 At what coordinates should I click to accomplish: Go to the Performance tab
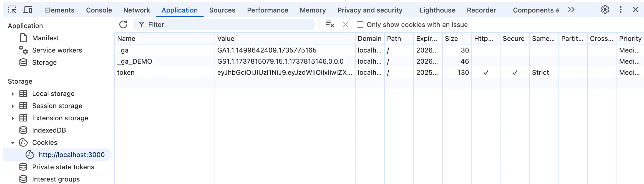268,10
